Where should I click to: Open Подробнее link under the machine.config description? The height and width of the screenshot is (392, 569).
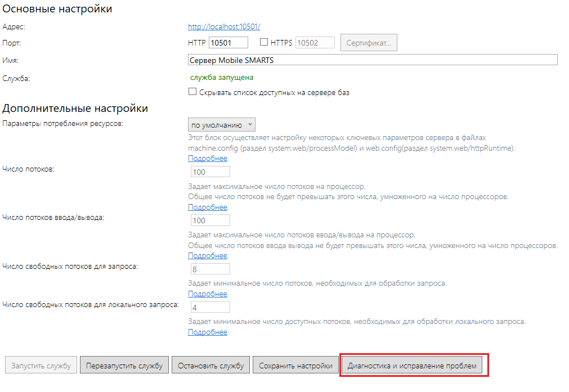point(208,159)
